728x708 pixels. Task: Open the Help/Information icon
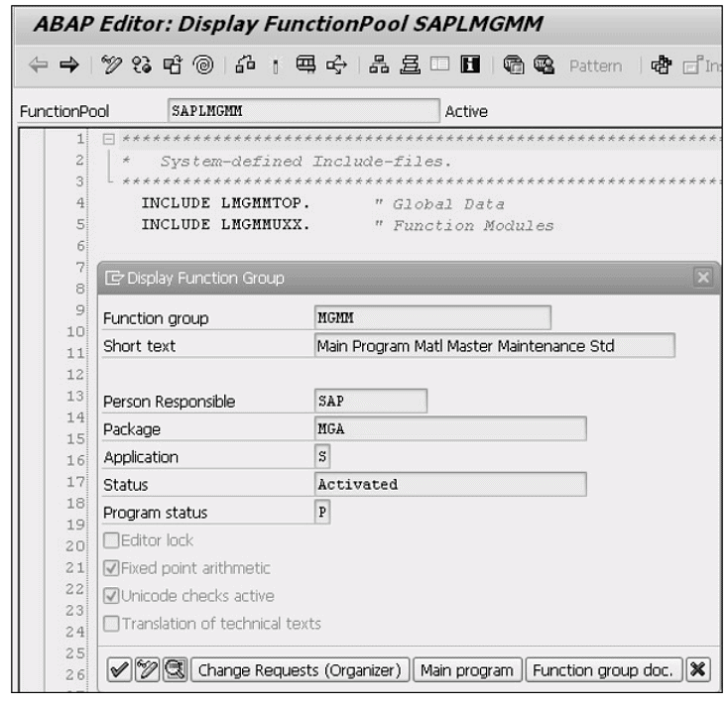[x=470, y=64]
